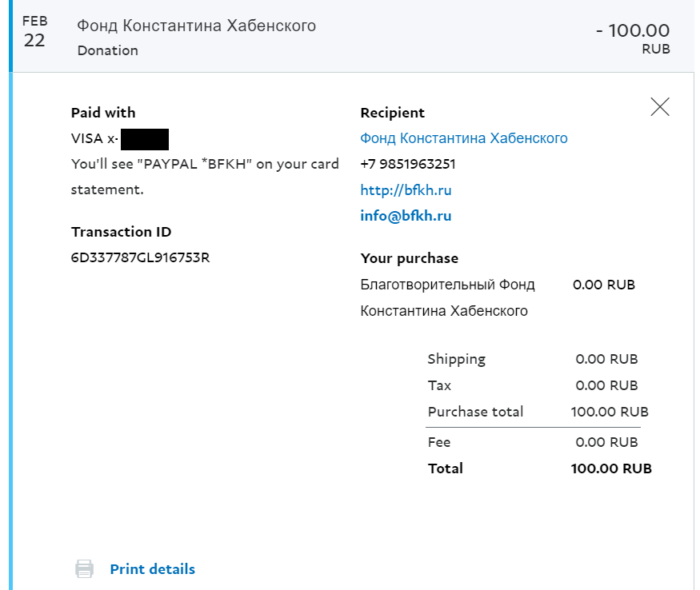Click the FEB 22 date in header
Screen dimensions: 700x590
pos(34,32)
